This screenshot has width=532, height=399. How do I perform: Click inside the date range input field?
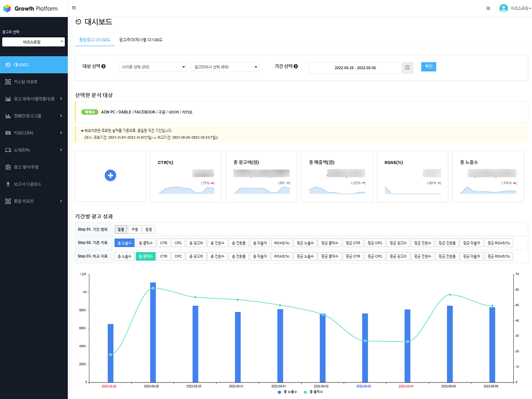355,67
